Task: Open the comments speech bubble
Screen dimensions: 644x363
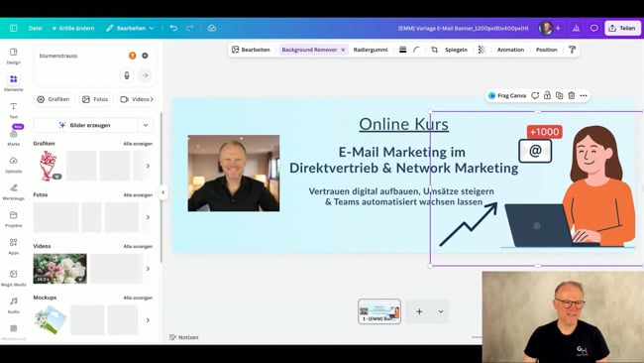Action: 593,28
